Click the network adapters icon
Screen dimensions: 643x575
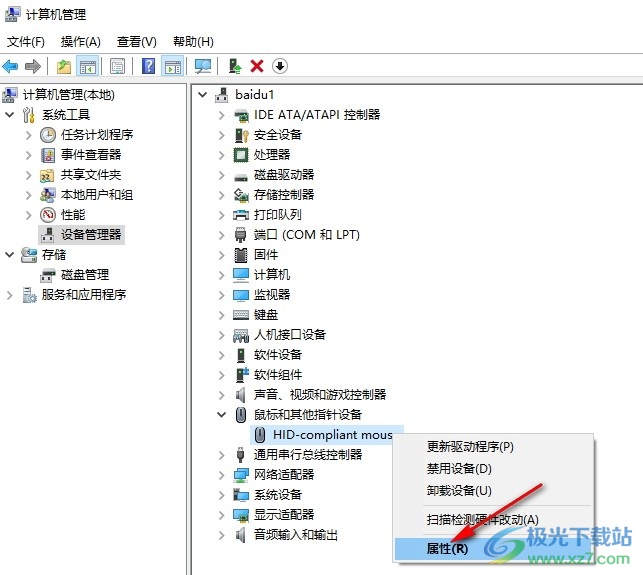coord(241,475)
